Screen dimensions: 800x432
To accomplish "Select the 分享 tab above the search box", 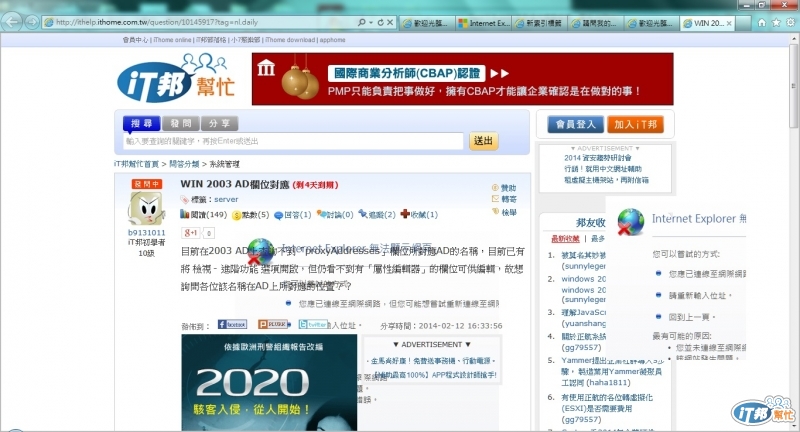I will click(x=219, y=123).
